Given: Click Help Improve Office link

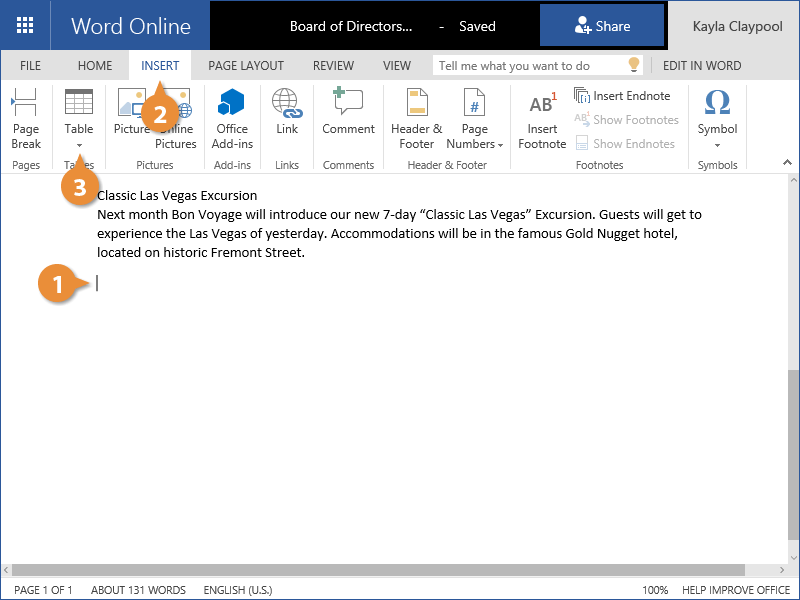Looking at the screenshot, I should pyautogui.click(x=735, y=590).
